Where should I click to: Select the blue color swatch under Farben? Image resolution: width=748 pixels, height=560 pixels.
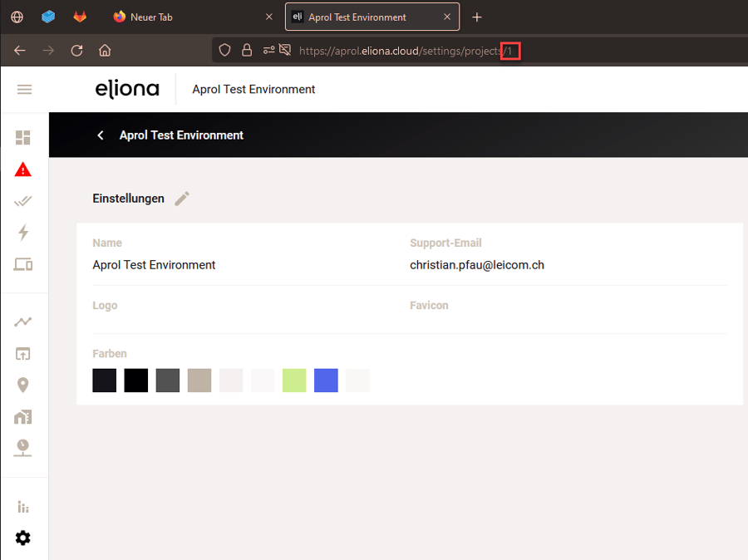coord(327,381)
